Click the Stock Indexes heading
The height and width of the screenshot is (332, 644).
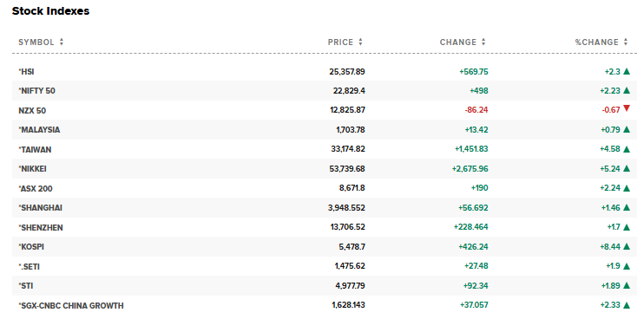50,11
